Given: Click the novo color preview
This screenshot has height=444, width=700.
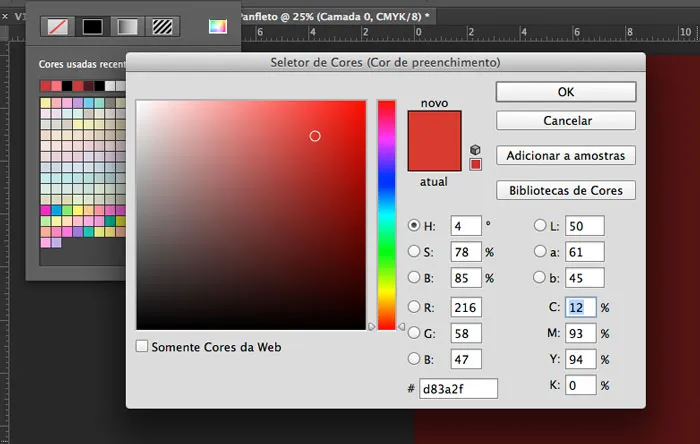Looking at the screenshot, I should click(434, 126).
